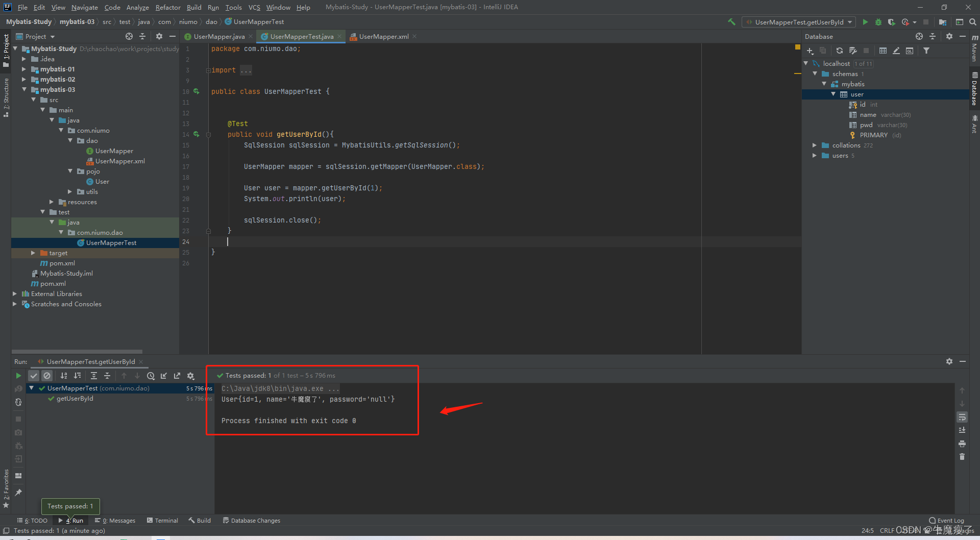Pin the Run tab with pin icon

(18, 493)
